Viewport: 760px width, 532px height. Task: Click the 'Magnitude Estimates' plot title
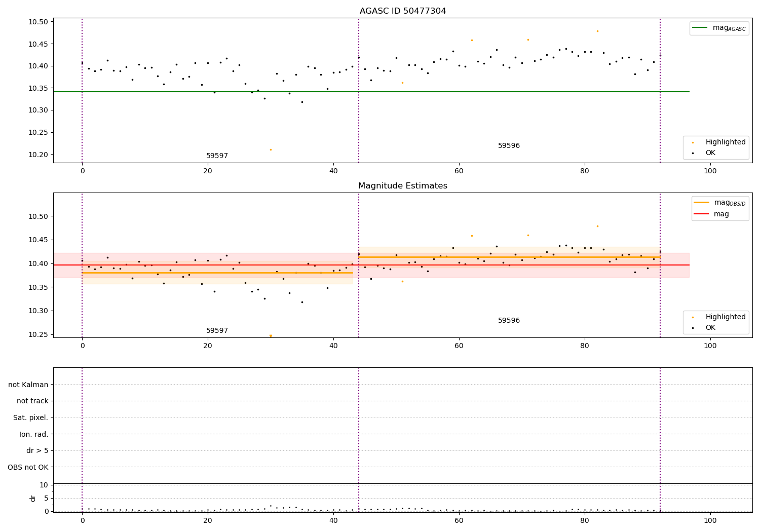coord(403,186)
